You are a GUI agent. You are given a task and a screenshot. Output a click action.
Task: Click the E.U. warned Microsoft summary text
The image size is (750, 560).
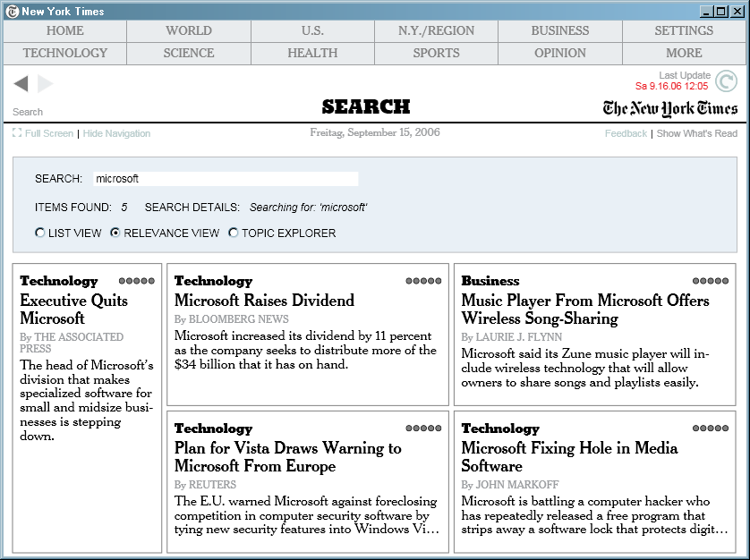click(307, 515)
